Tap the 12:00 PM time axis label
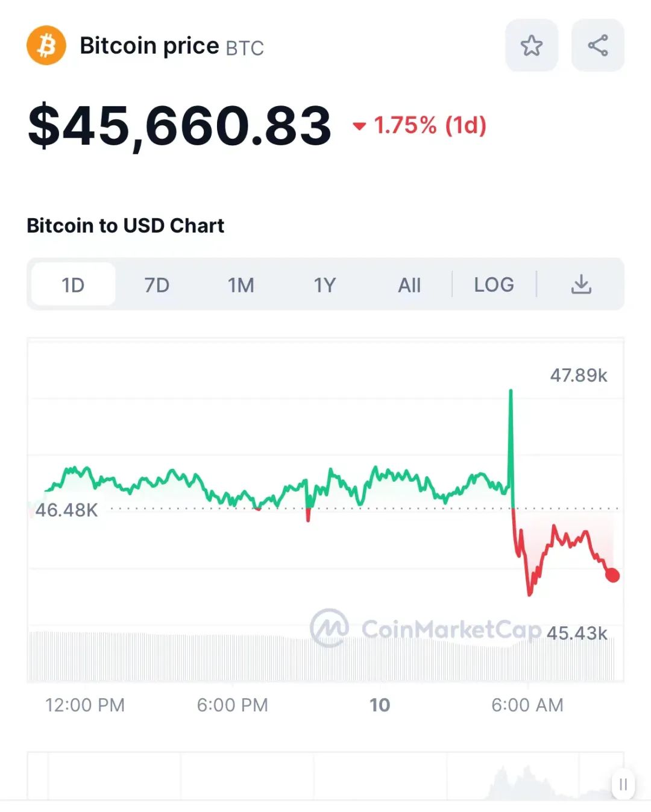This screenshot has height=812, width=651. (85, 705)
